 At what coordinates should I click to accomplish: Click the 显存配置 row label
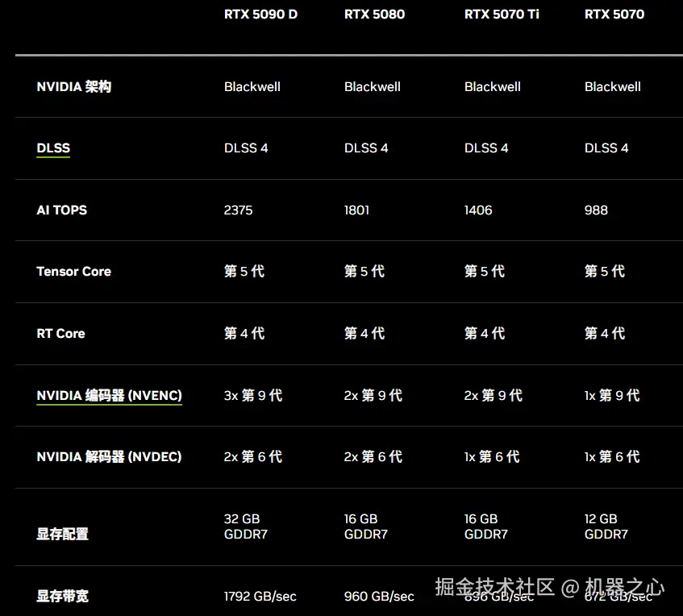63,534
